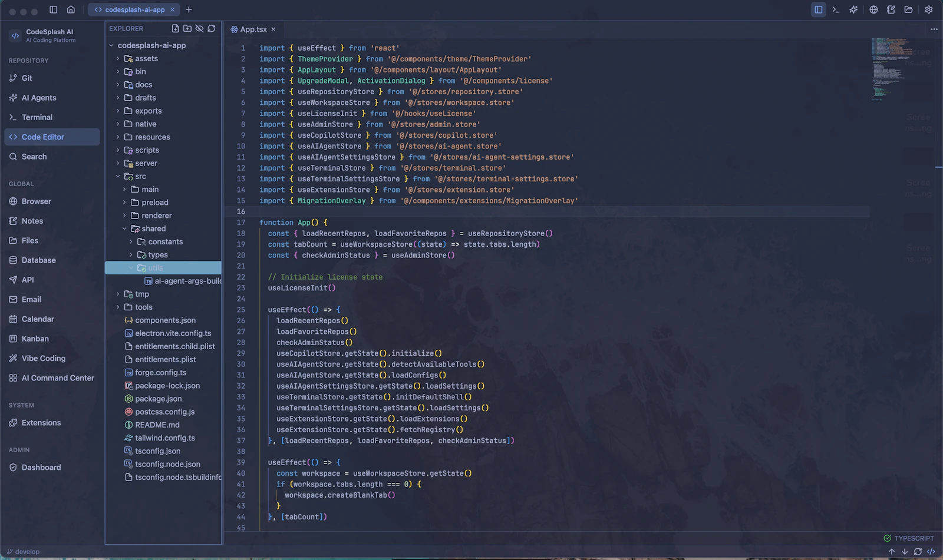Viewport: 943px width, 560px height.
Task: Open Notes in the sidebar
Action: click(x=52, y=221)
